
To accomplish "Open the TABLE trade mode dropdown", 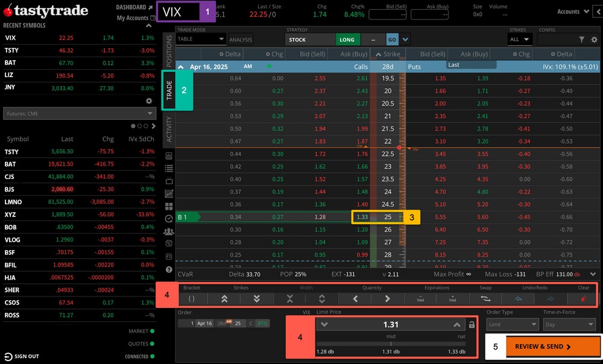I will [x=200, y=38].
